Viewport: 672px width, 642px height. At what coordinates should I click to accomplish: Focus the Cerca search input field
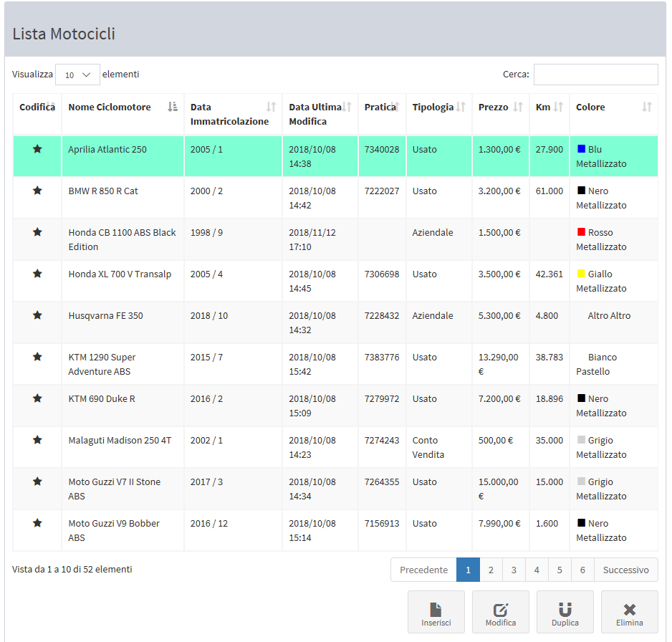click(x=595, y=75)
